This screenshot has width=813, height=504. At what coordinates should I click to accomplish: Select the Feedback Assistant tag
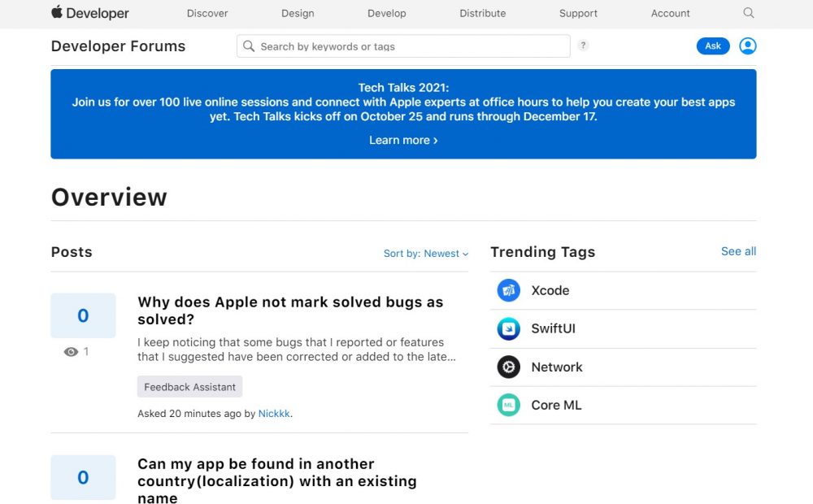click(189, 387)
